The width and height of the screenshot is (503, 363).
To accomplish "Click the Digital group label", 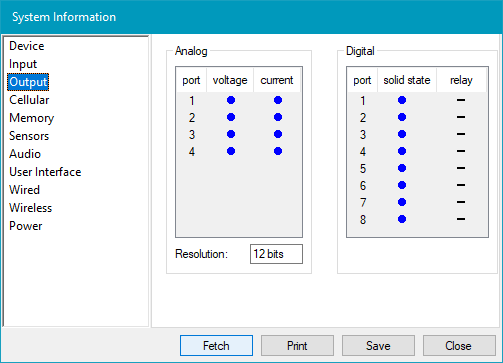I will (x=360, y=51).
